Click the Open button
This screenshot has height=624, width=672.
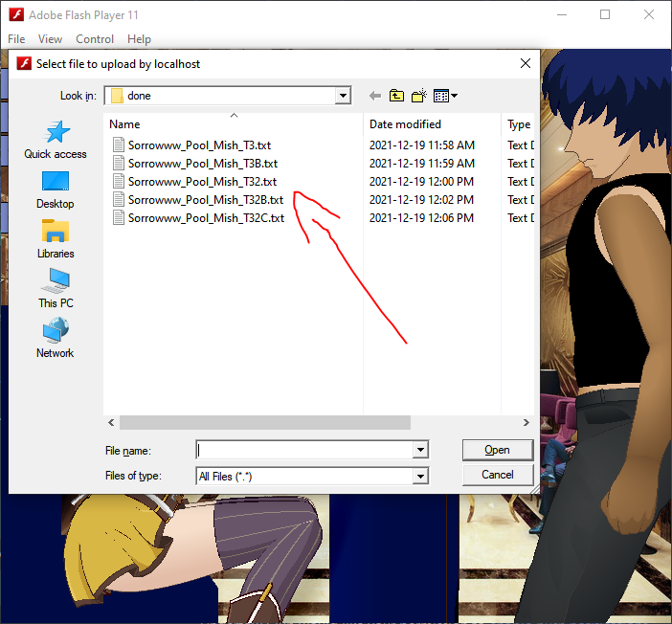click(497, 450)
